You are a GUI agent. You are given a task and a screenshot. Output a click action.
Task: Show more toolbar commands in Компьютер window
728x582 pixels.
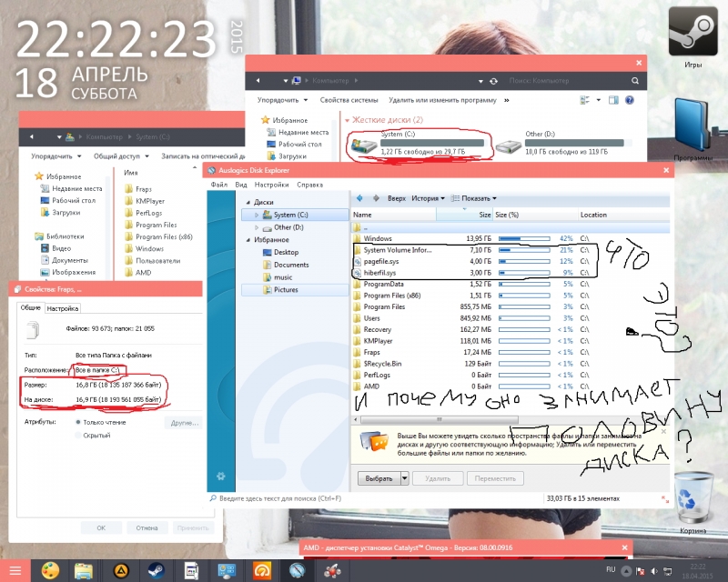[x=507, y=100]
